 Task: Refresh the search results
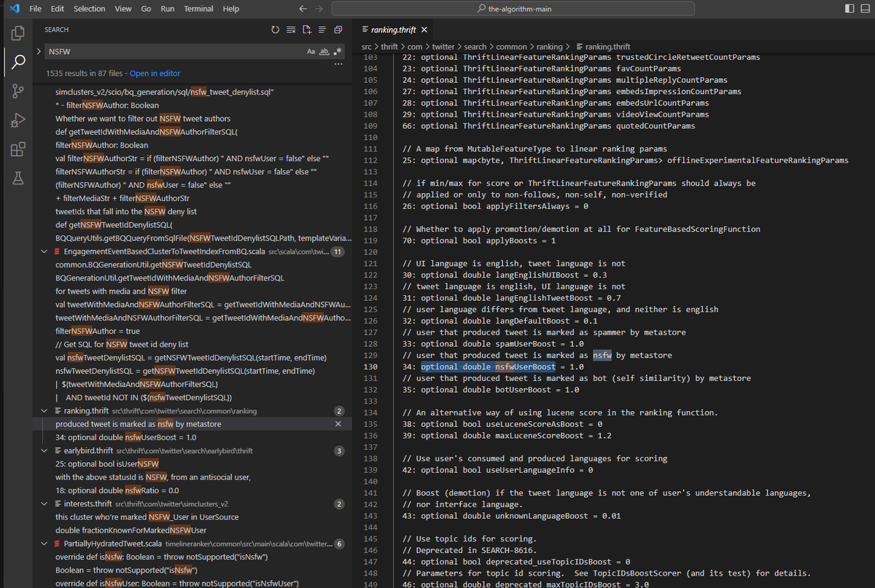[x=275, y=30]
